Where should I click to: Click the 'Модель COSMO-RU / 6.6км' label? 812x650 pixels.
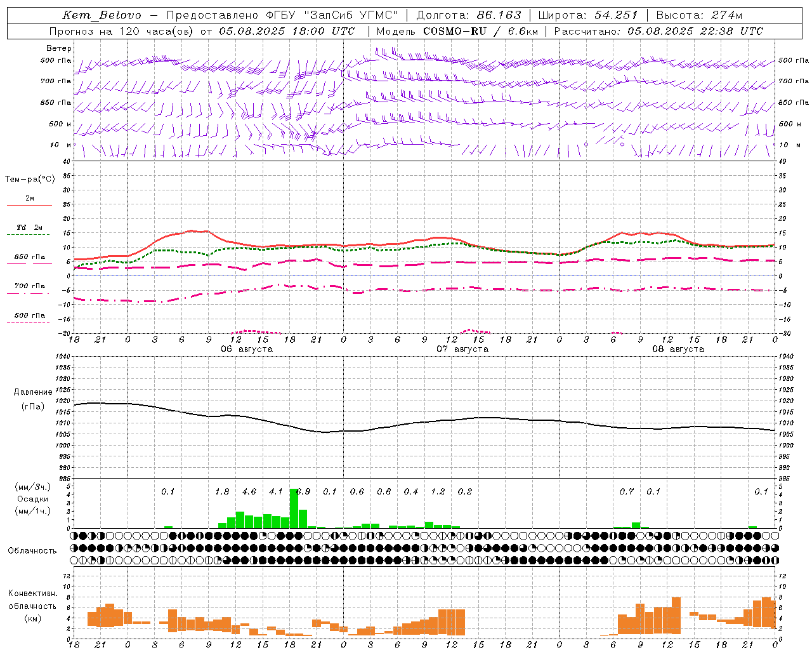pyautogui.click(x=457, y=31)
